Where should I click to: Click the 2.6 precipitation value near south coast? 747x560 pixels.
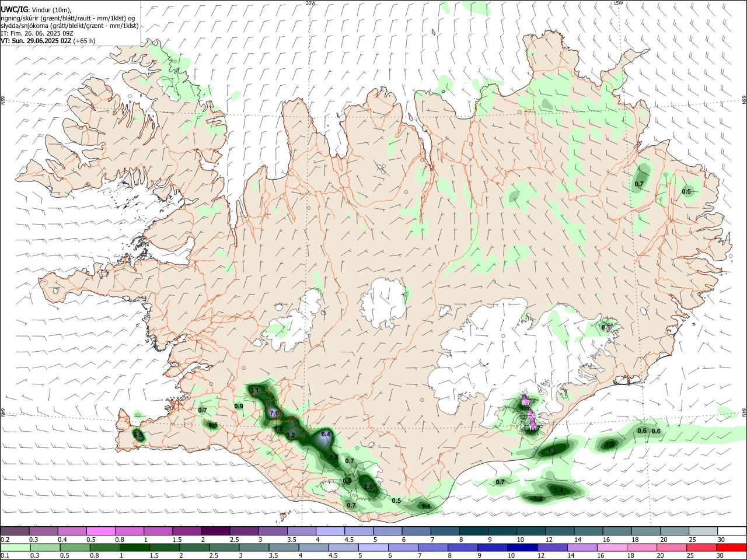[x=368, y=487]
